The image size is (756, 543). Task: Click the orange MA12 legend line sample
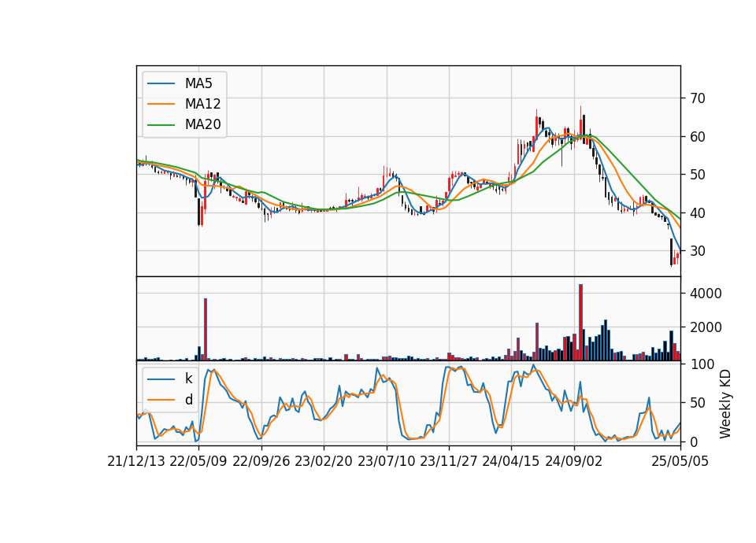tap(161, 104)
